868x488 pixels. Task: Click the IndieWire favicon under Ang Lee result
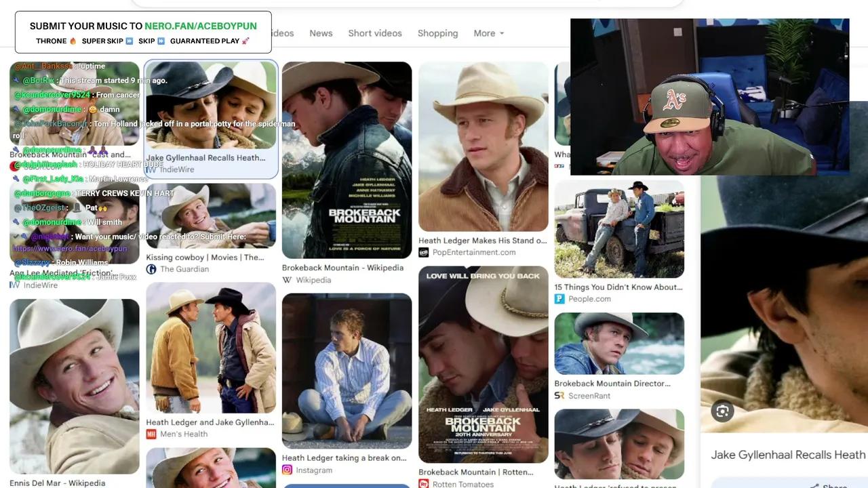pyautogui.click(x=15, y=285)
